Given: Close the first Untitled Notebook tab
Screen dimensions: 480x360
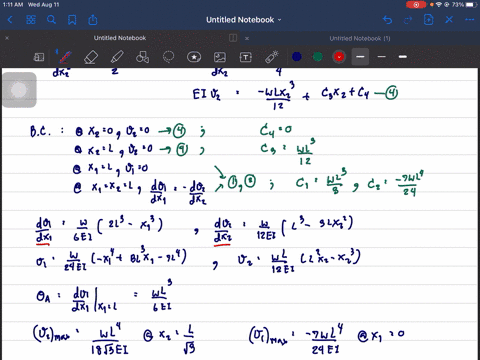Looking at the screenshot, I should point(7,38).
